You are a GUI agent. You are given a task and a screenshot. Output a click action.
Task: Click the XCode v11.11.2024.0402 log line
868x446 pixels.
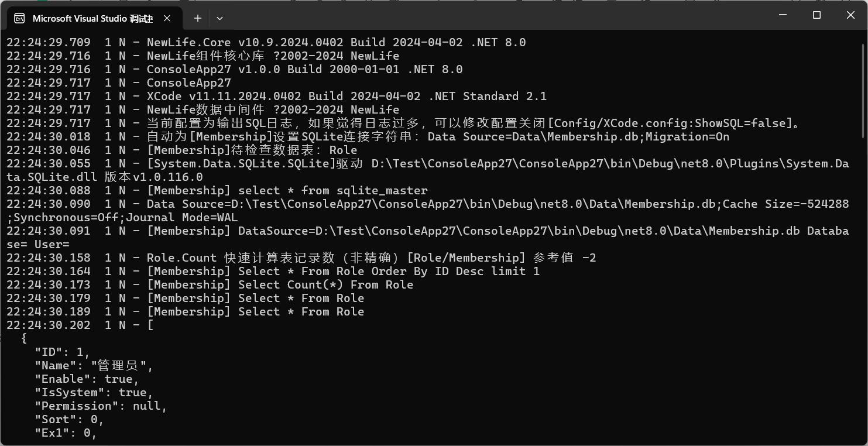pos(277,96)
